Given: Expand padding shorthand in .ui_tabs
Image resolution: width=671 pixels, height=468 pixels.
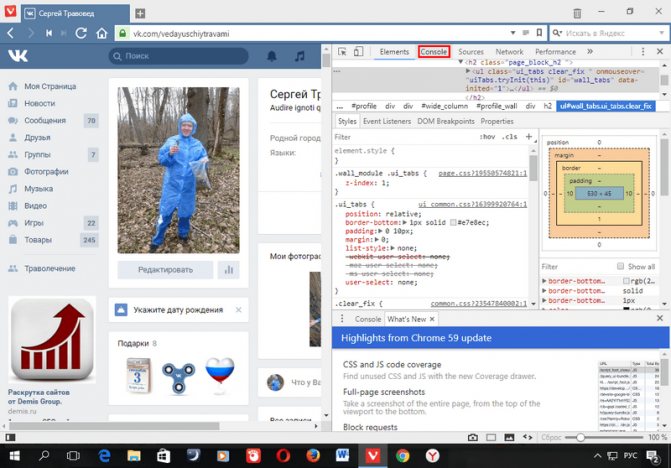Looking at the screenshot, I should 380,231.
